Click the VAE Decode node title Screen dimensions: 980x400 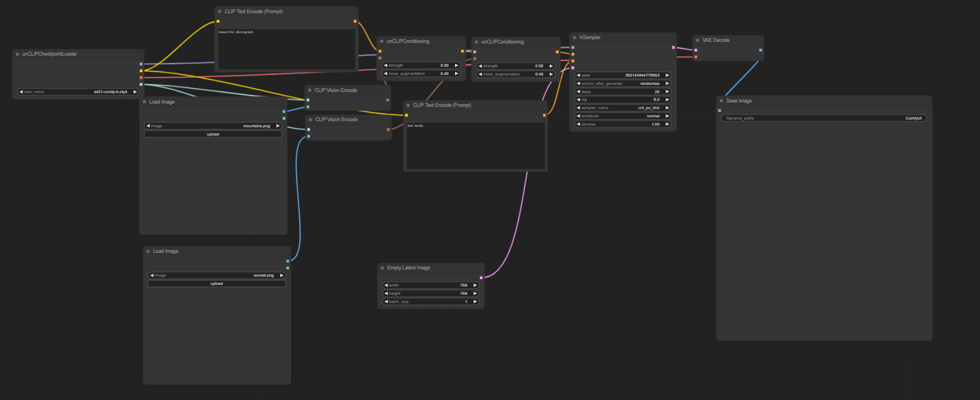point(716,40)
